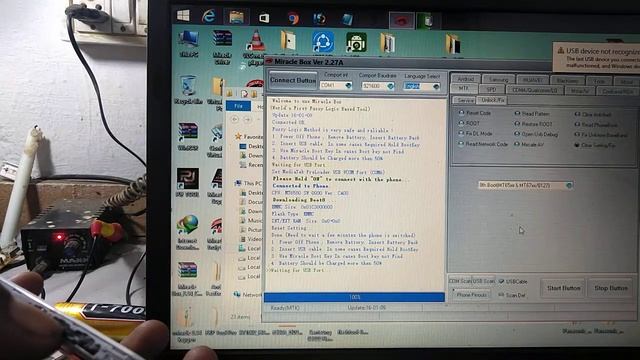The image size is (640, 360).
Task: Select the SPD tab
Action: 491,89
